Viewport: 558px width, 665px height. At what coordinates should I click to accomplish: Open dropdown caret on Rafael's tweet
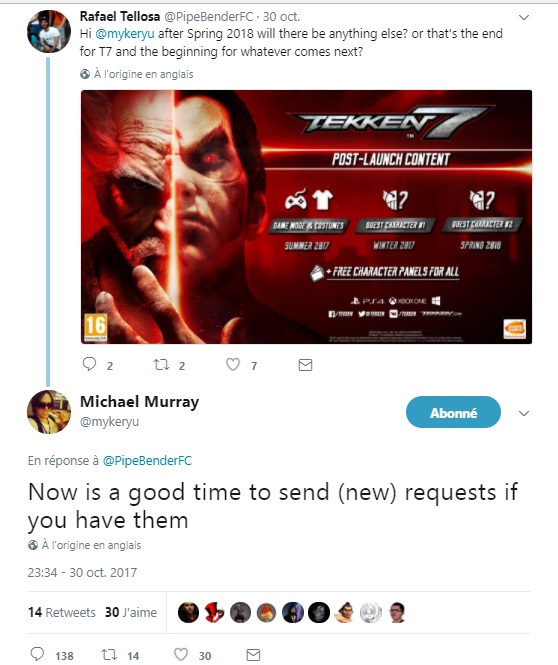pyautogui.click(x=524, y=17)
